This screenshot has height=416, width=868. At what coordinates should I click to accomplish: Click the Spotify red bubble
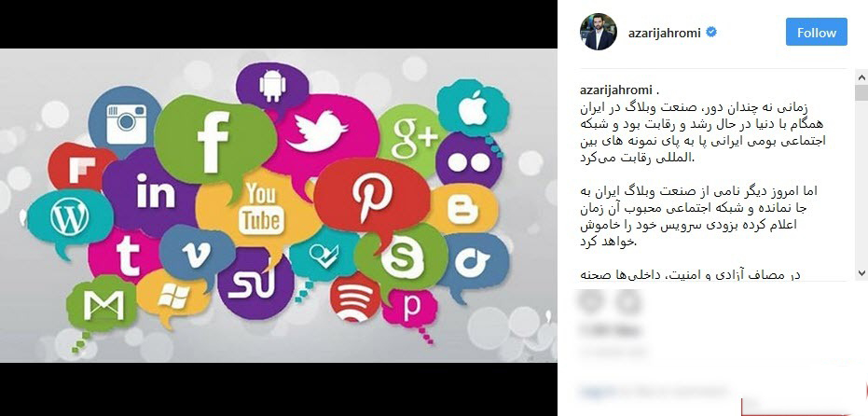point(355,298)
